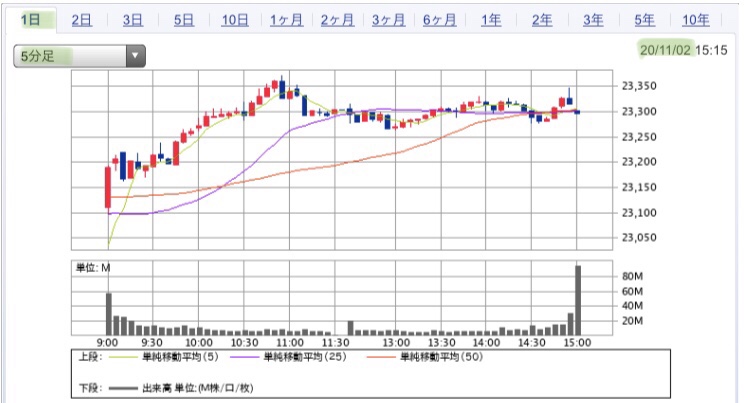This screenshot has width=744, height=403.
Task: Select the 1日 chart period tab
Action: point(31,20)
